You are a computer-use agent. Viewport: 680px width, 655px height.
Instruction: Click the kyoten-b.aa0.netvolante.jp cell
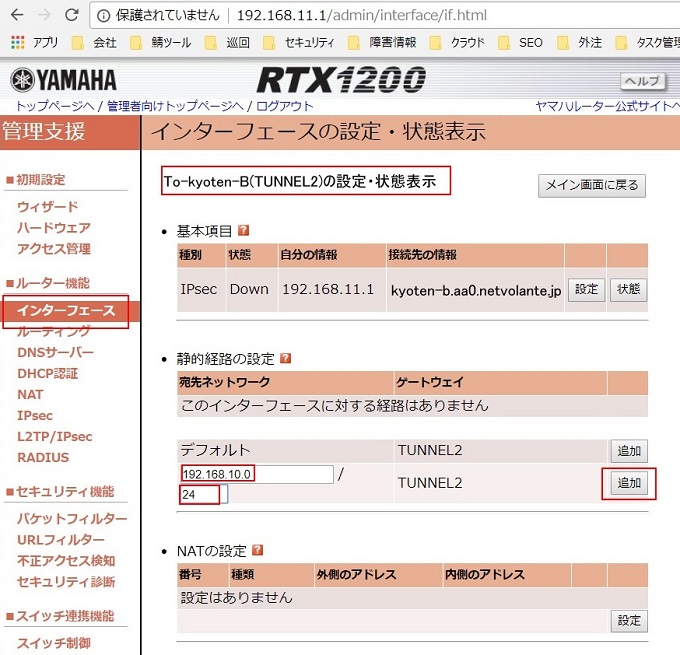pyautogui.click(x=476, y=290)
